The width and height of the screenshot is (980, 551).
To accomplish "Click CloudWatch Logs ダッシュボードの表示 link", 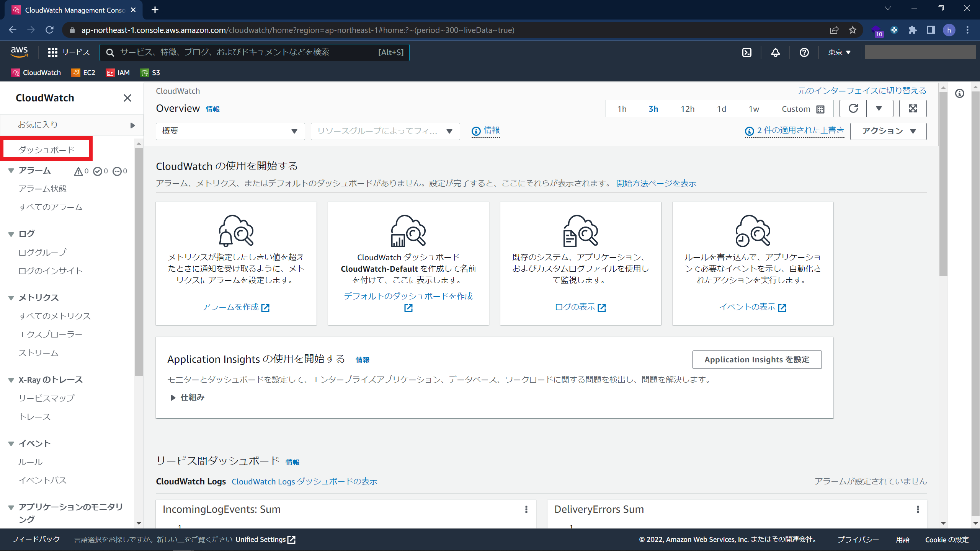I will 304,481.
